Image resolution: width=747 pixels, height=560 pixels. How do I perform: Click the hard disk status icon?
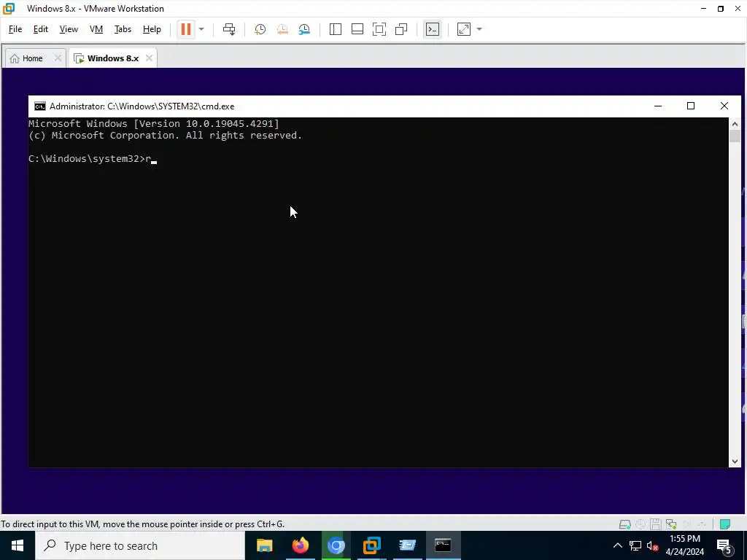point(624,524)
